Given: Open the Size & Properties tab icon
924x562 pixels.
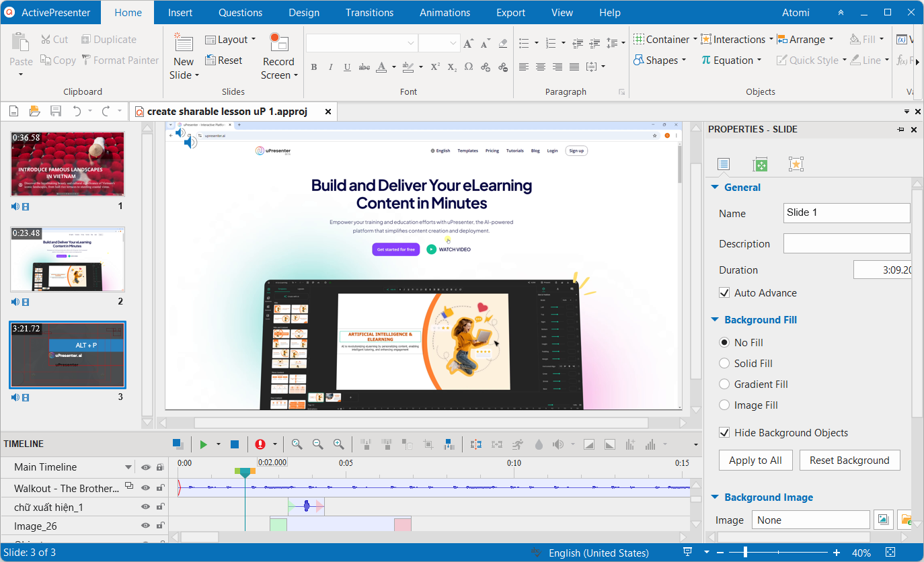Looking at the screenshot, I should coord(760,164).
